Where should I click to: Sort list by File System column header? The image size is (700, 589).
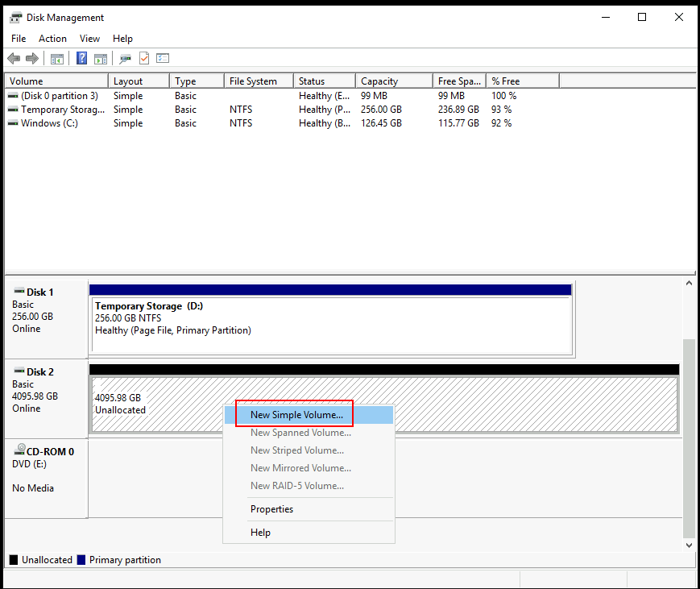(x=253, y=81)
